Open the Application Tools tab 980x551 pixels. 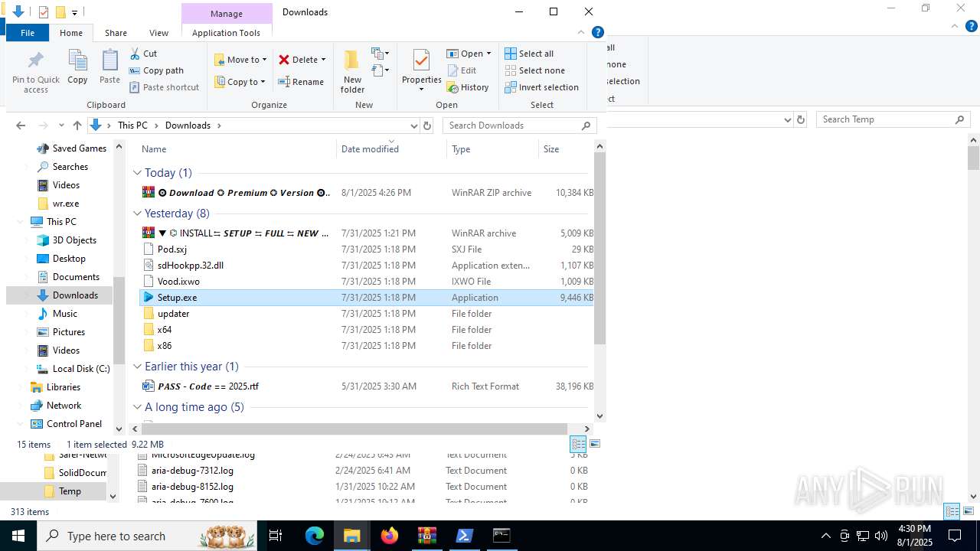pos(227,33)
